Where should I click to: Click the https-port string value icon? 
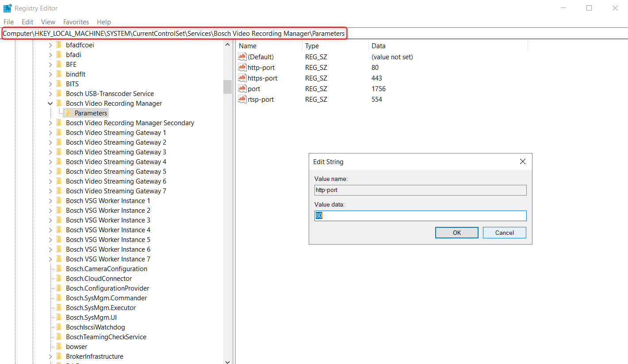click(x=242, y=78)
